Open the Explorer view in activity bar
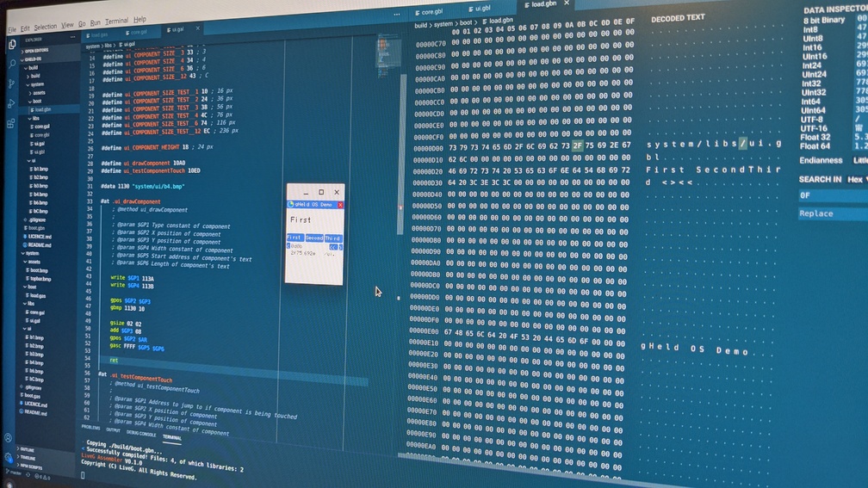Viewport: 868px width, 488px height. pos(12,44)
